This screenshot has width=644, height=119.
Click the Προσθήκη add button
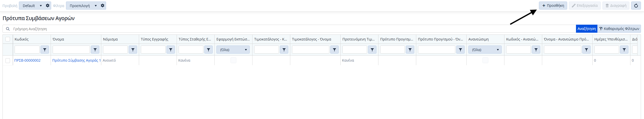pyautogui.click(x=553, y=6)
